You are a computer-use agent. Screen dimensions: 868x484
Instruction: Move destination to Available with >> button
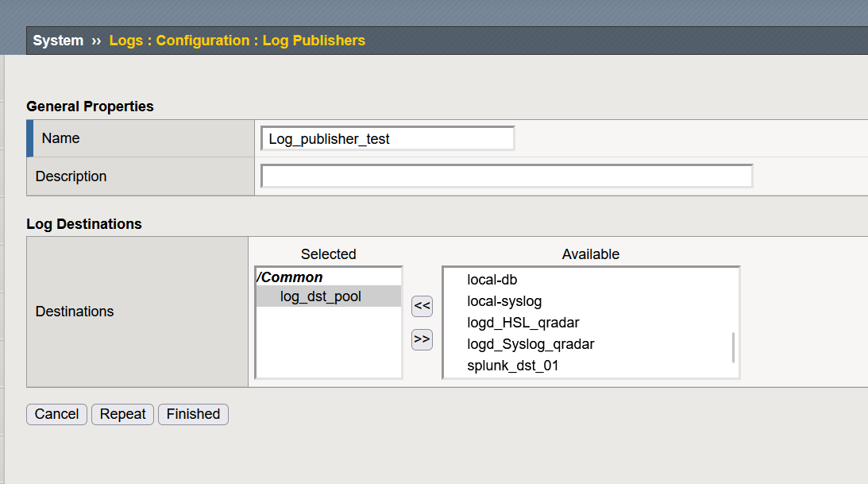click(422, 339)
